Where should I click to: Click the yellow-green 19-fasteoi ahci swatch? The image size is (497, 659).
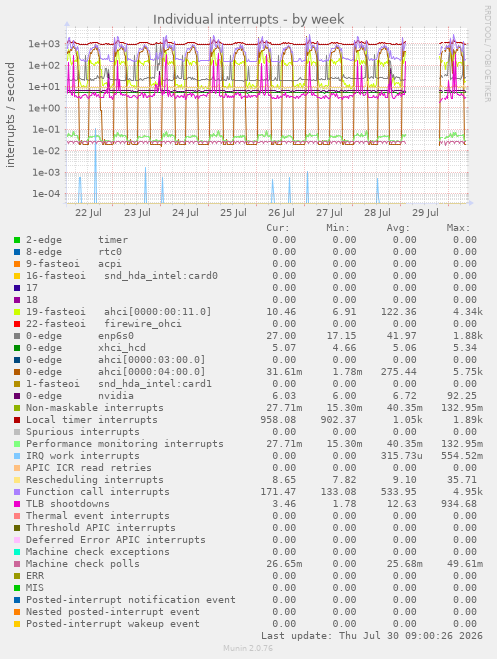tap(17, 312)
